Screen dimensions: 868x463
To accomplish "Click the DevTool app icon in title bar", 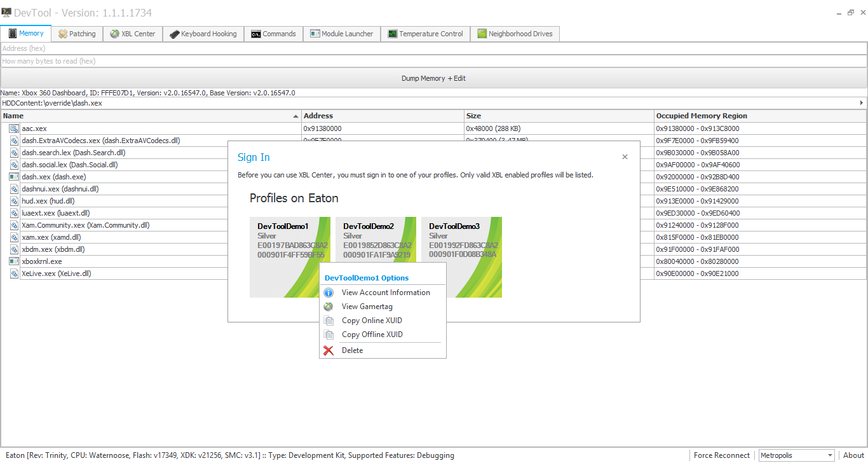I will pyautogui.click(x=6, y=12).
